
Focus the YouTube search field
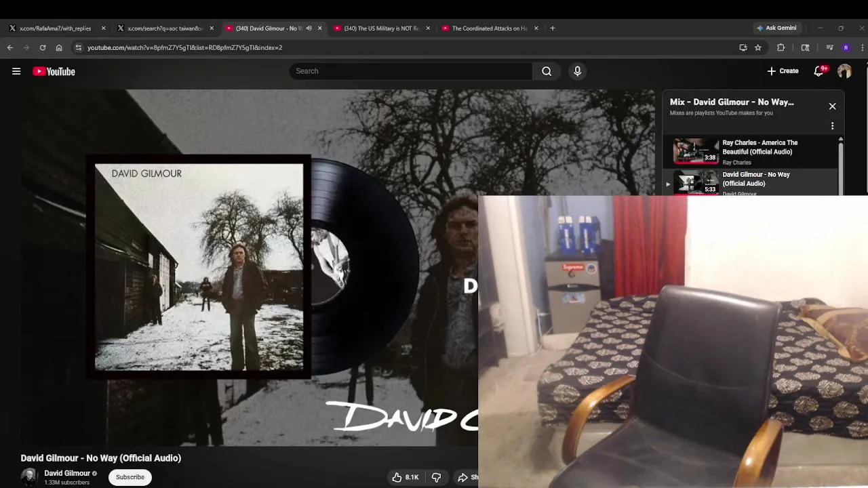pos(411,71)
